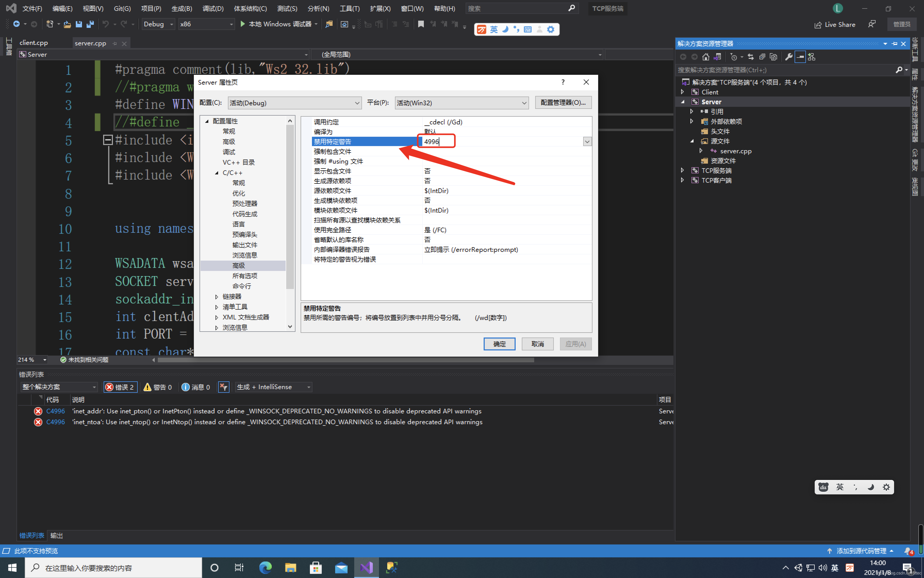
Task: Click the first C4996 error code link
Action: click(x=55, y=411)
